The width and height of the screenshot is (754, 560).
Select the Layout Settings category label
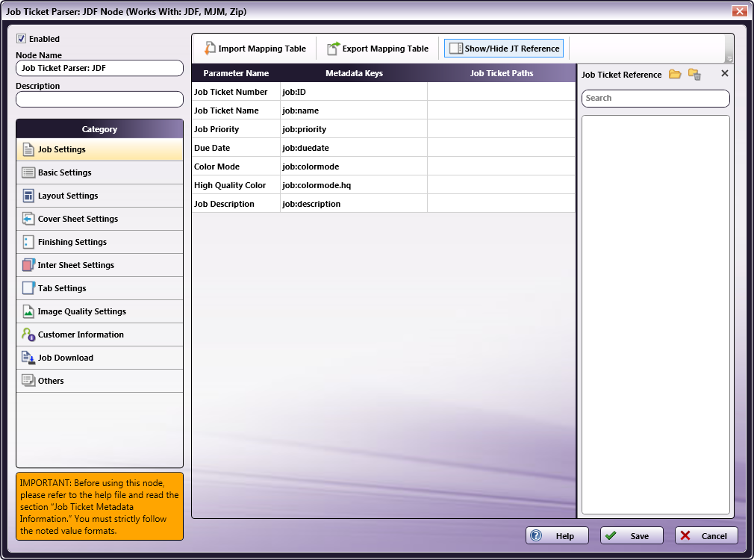click(68, 196)
